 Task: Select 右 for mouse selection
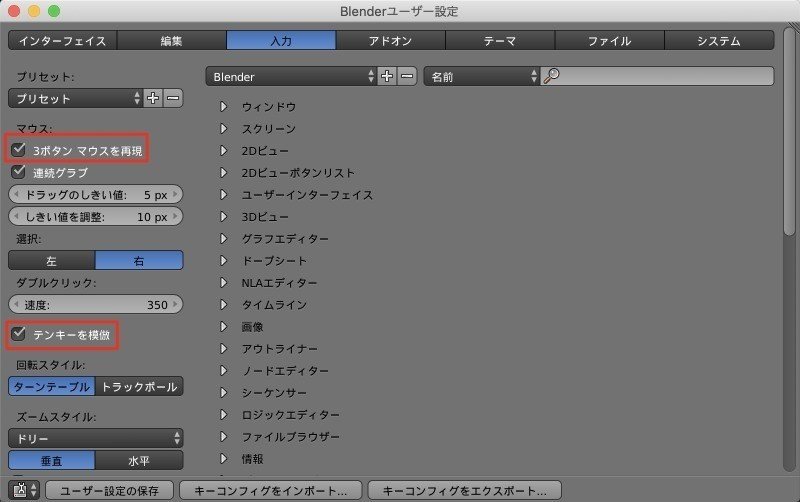(139, 260)
